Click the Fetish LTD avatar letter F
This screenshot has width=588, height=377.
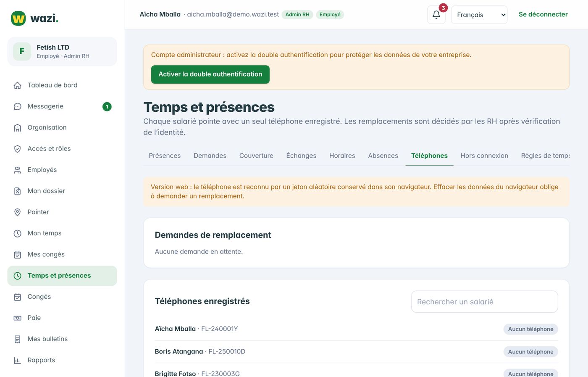pos(22,51)
